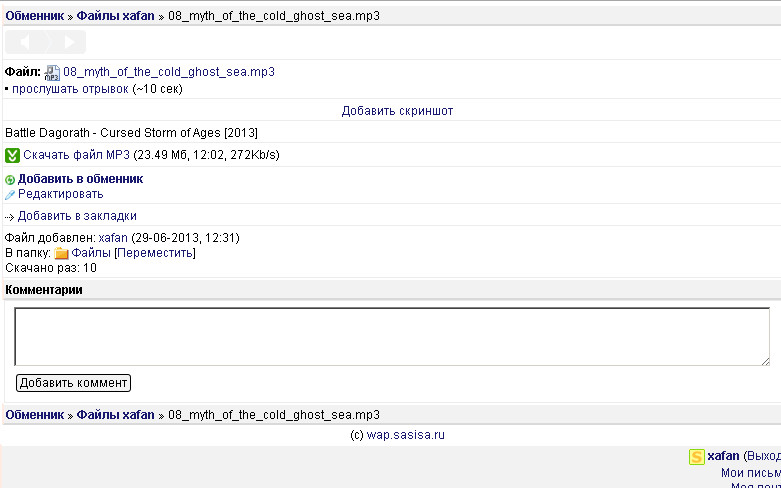Download via Скачать файл MP3 link
Viewport: 781px width, 488px height.
coord(77,155)
